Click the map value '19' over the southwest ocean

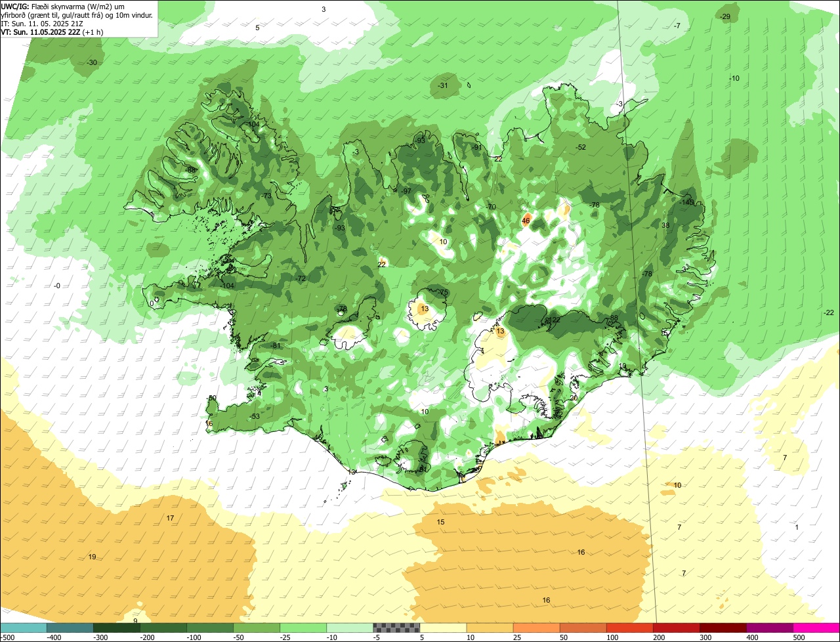[x=92, y=557]
